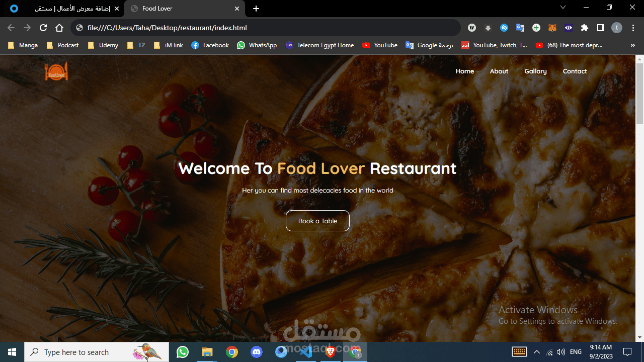Open the Contact nav link
The width and height of the screenshot is (644, 362).
point(575,71)
